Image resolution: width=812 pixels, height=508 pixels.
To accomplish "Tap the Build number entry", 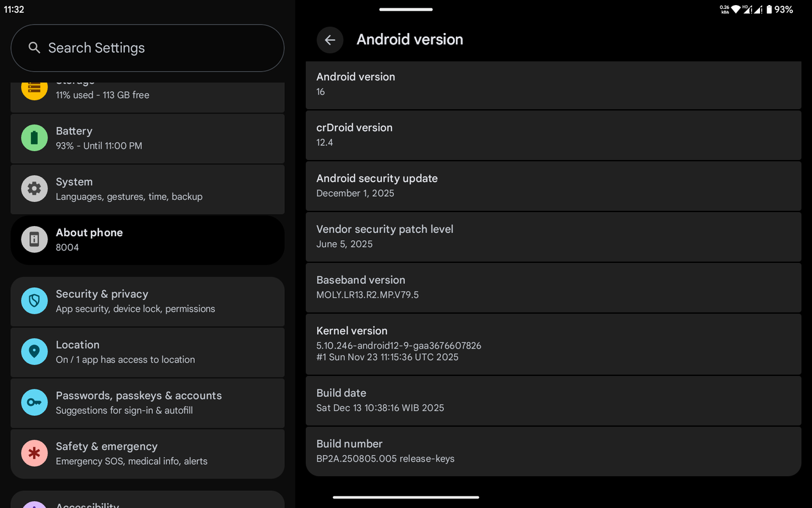I will pyautogui.click(x=553, y=451).
